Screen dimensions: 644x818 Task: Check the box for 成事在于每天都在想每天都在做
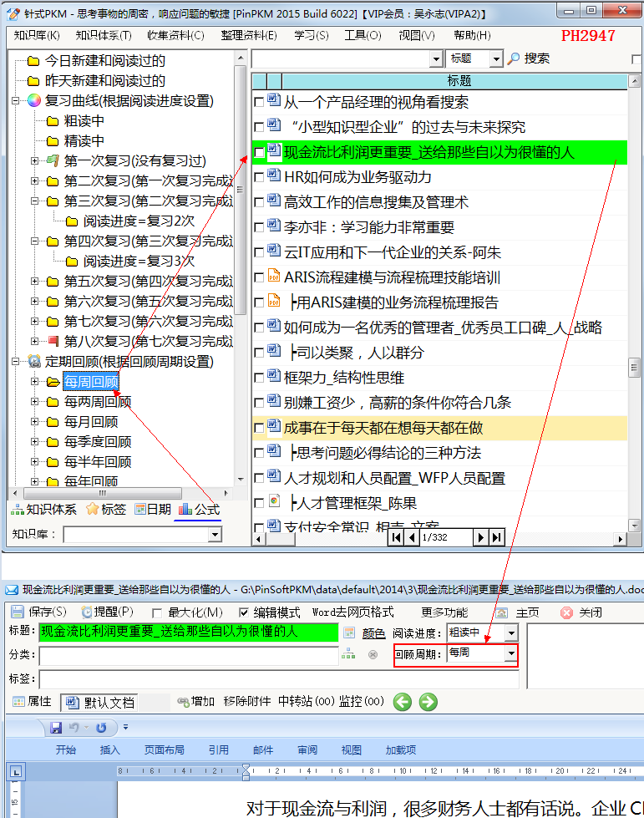[x=259, y=427]
